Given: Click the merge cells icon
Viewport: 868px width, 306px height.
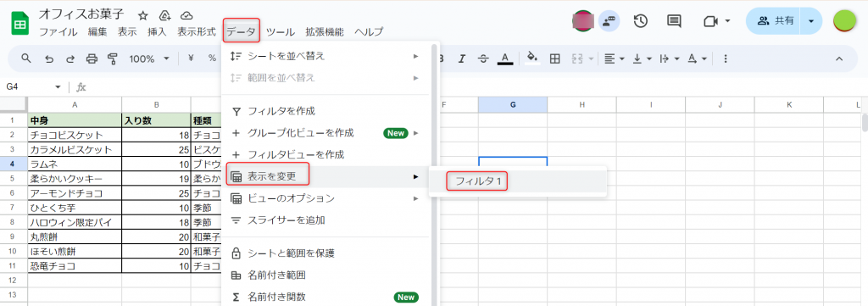Looking at the screenshot, I should [x=577, y=58].
